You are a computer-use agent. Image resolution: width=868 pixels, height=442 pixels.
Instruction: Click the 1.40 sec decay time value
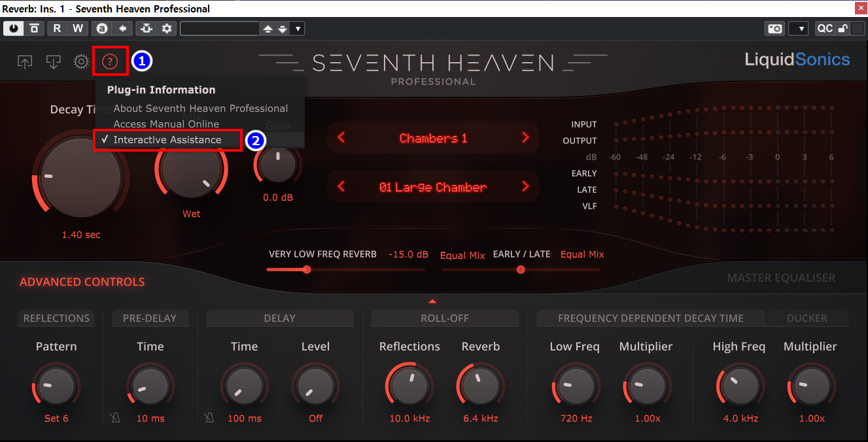[x=81, y=235]
